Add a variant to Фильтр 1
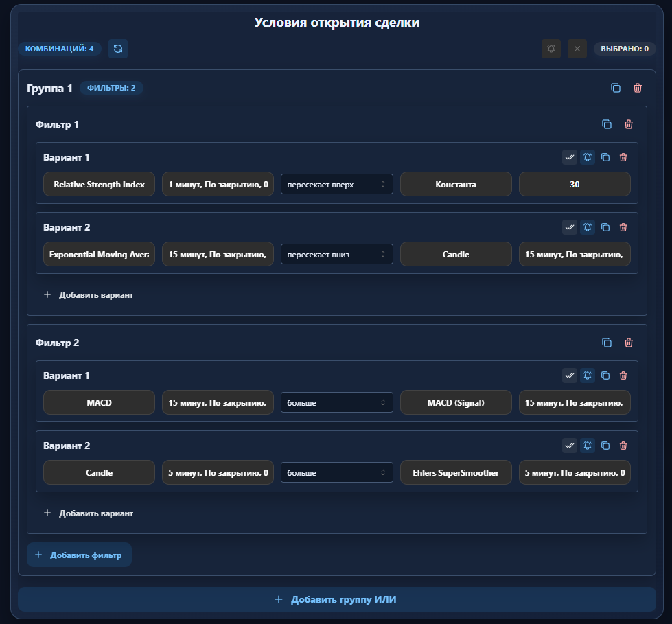Screen dimensions: 672x624 click(89, 295)
